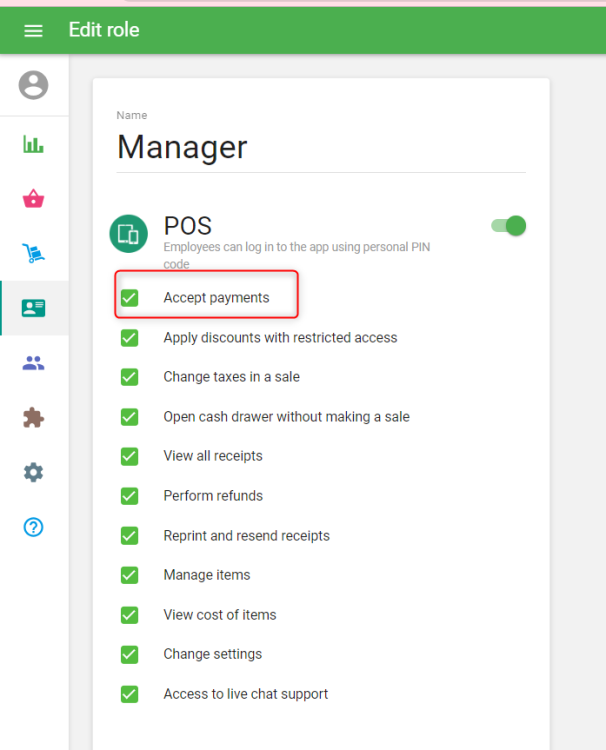Screen dimensions: 606x750
Task: Open the user account profile icon
Action: pyautogui.click(x=34, y=85)
